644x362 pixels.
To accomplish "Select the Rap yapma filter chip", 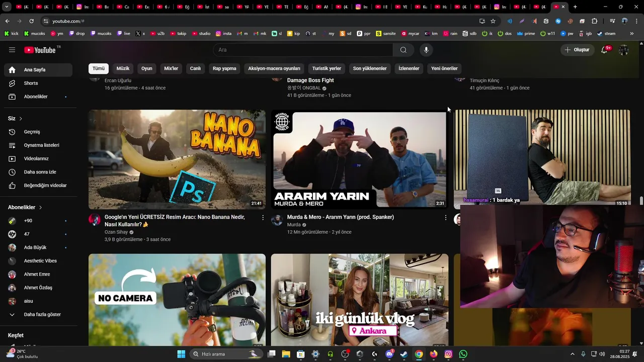I will pyautogui.click(x=224, y=68).
